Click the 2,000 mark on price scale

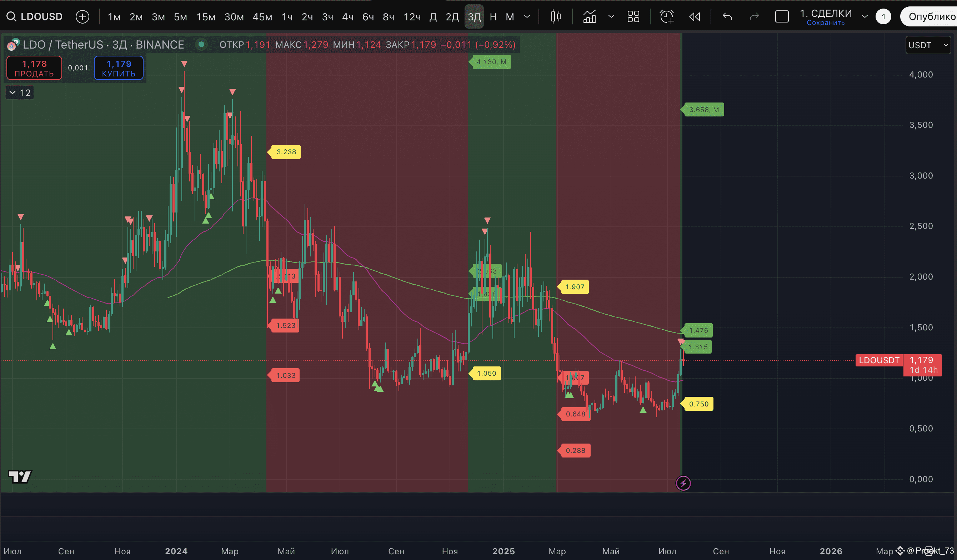pyautogui.click(x=921, y=277)
